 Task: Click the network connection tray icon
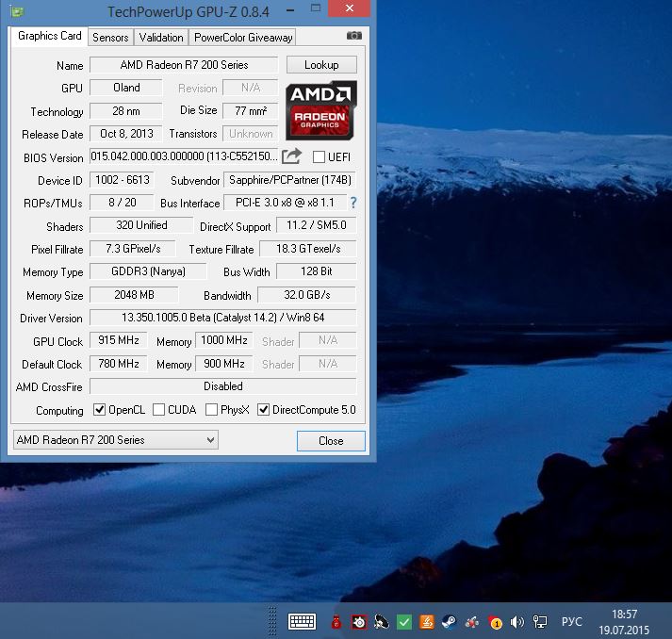[540, 622]
